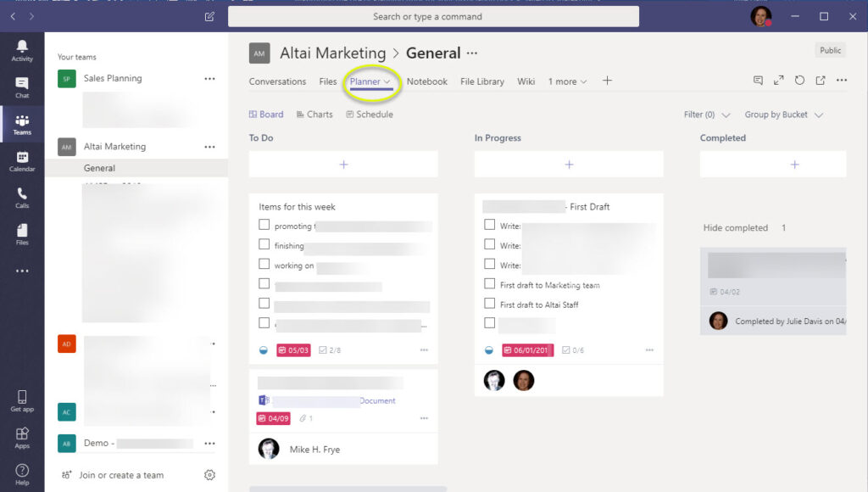Go to Calls in sidebar

(22, 198)
